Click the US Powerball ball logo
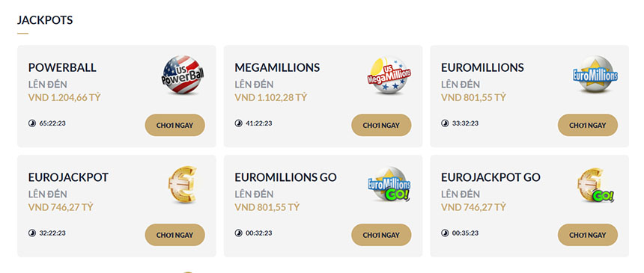This screenshot has height=273, width=644. (x=183, y=75)
